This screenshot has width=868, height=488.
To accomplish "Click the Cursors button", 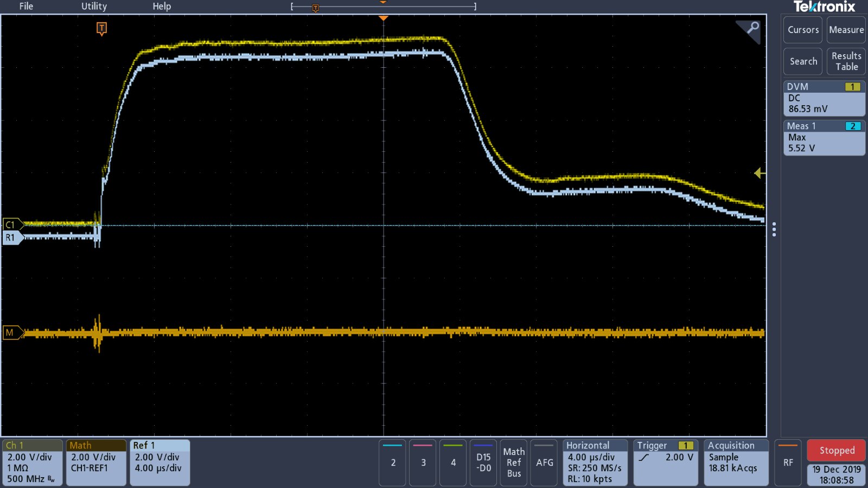I will [x=803, y=30].
